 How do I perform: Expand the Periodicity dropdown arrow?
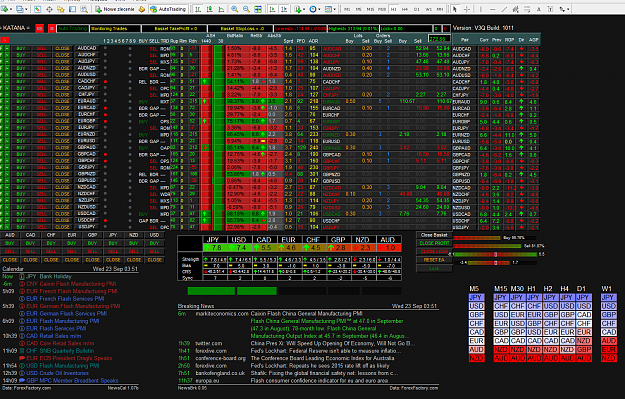coord(319,9)
